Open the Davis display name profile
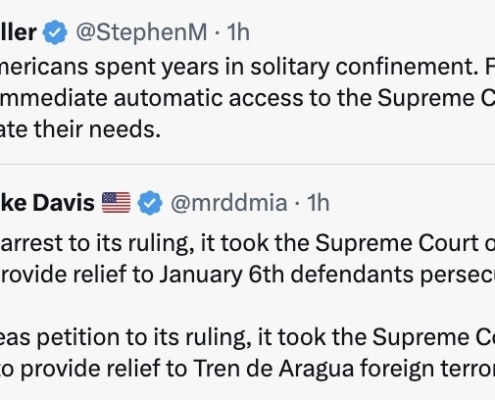The height and width of the screenshot is (400, 495). [x=47, y=203]
